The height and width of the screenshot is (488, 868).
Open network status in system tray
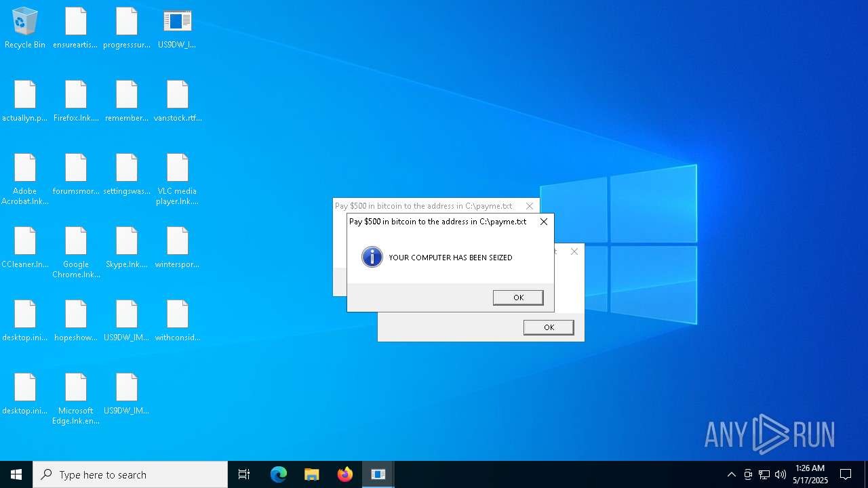[x=764, y=474]
